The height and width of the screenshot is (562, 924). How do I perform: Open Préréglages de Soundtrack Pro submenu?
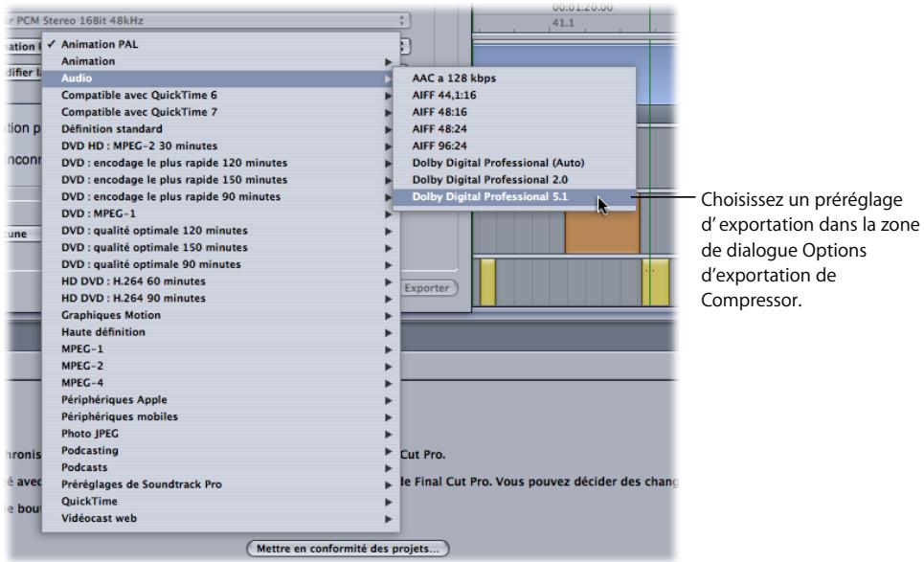(x=221, y=484)
